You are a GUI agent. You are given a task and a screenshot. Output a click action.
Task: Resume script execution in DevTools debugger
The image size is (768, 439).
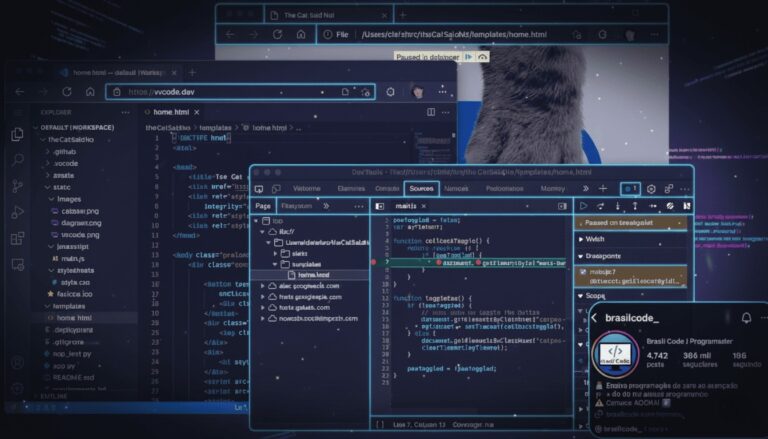tap(583, 206)
